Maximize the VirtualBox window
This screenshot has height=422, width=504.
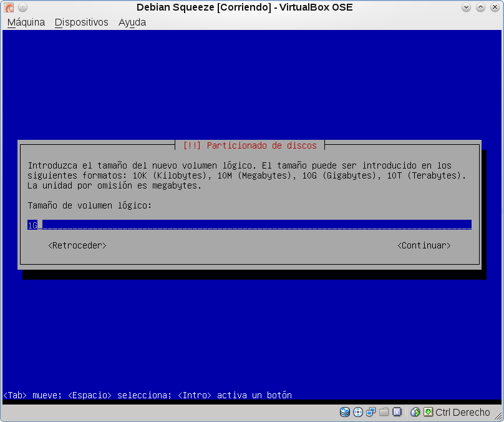(x=480, y=7)
